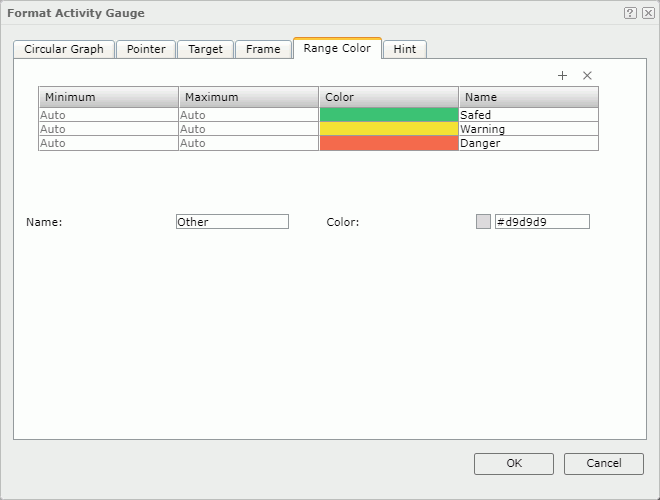Viewport: 660px width, 500px height.
Task: Choose the red Danger color cell
Action: (389, 143)
